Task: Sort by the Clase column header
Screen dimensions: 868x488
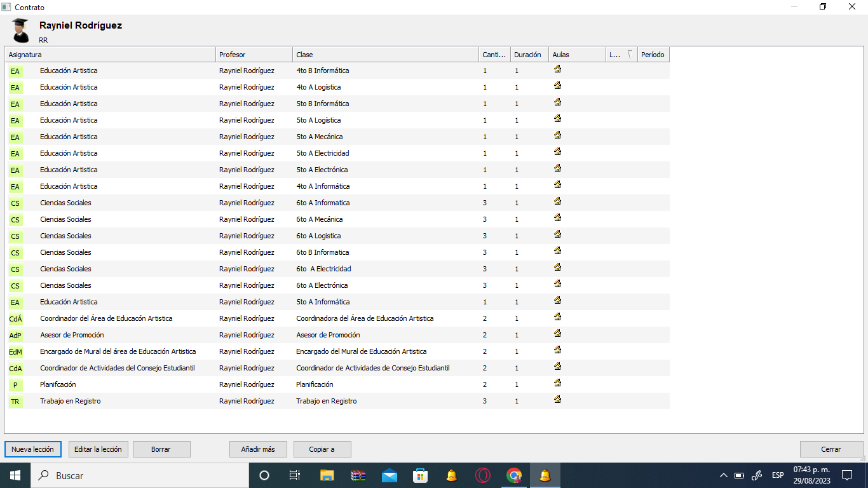Action: point(385,55)
